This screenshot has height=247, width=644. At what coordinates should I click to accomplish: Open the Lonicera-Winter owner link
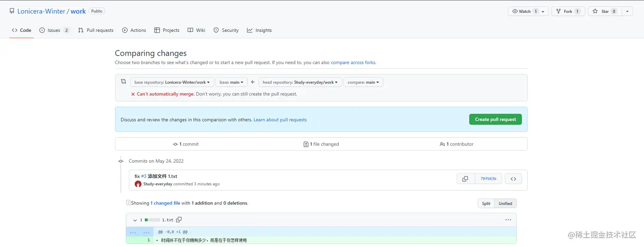41,11
